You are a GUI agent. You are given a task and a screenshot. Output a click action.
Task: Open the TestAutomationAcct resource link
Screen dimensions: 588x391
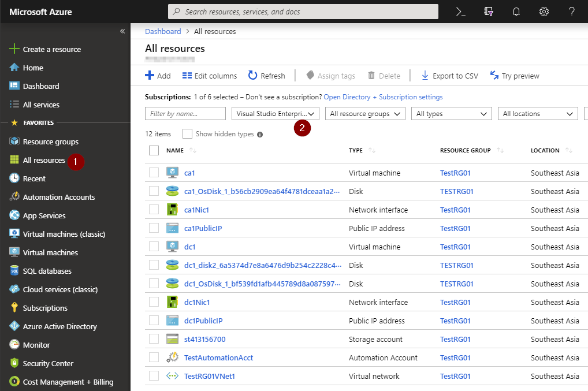(x=219, y=358)
